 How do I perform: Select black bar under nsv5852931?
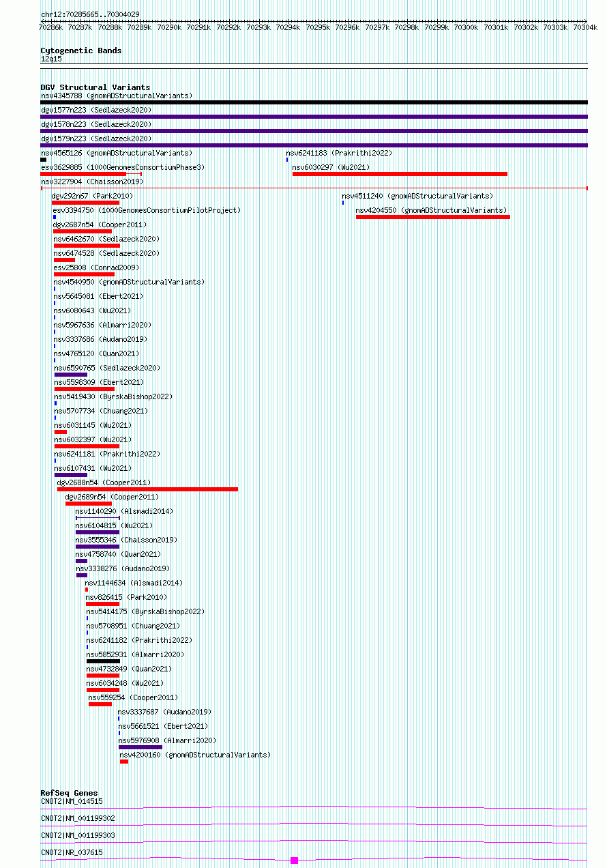pyautogui.click(x=103, y=661)
